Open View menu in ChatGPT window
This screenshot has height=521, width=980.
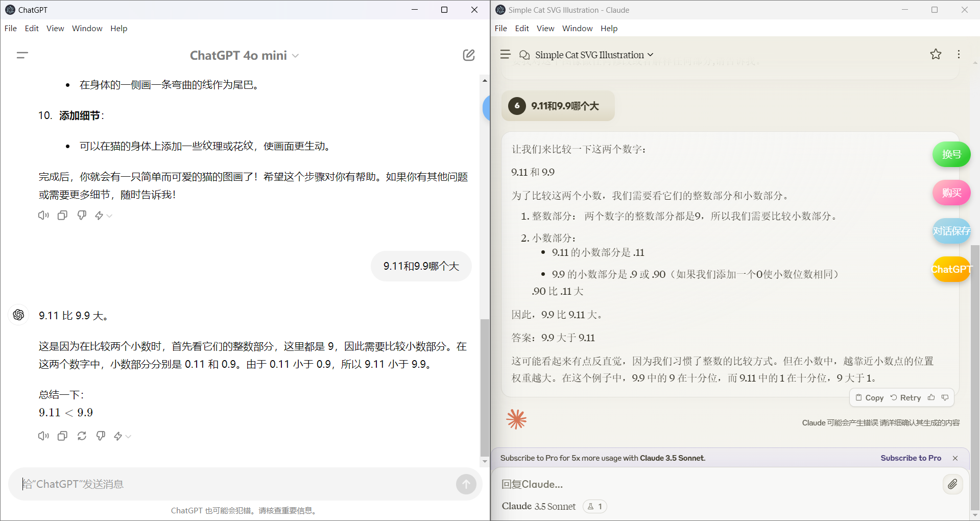pyautogui.click(x=55, y=29)
